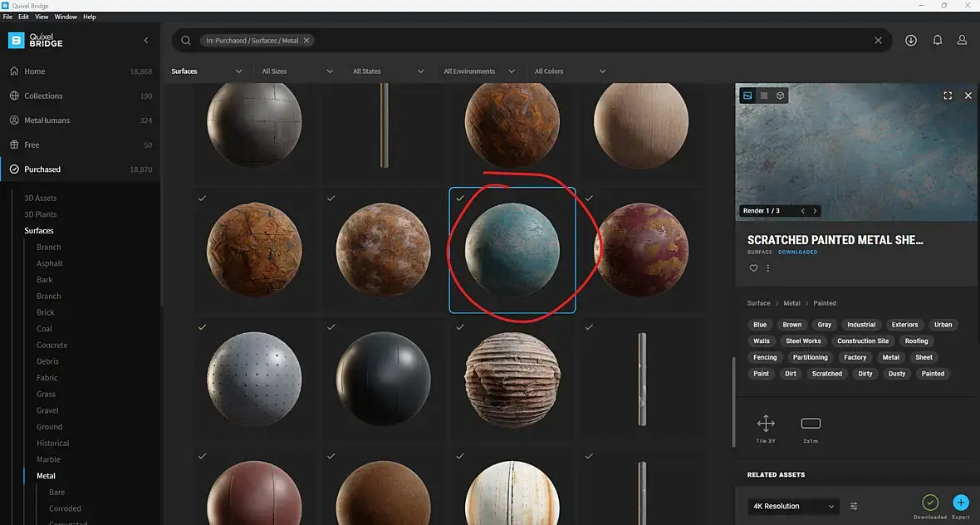980x525 pixels.
Task: Toggle checkmark on the blue painted metal sphere
Action: [x=460, y=199]
